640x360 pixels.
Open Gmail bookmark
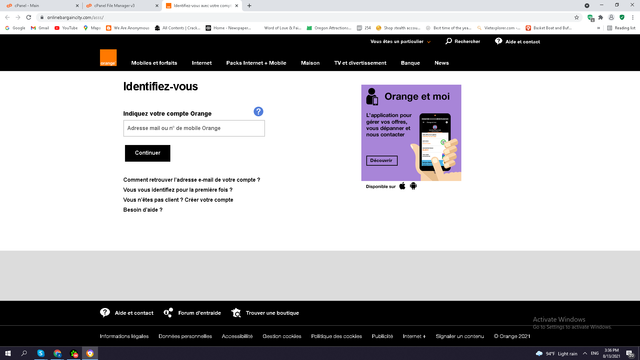point(40,28)
